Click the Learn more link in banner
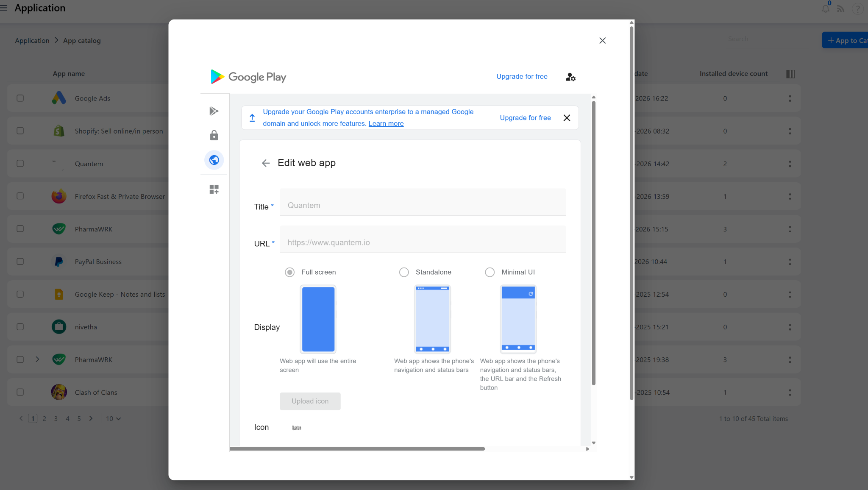 pyautogui.click(x=386, y=124)
